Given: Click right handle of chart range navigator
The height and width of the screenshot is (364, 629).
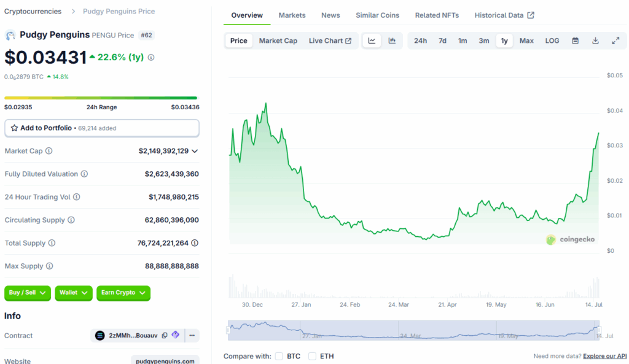Looking at the screenshot, I should pyautogui.click(x=600, y=330).
